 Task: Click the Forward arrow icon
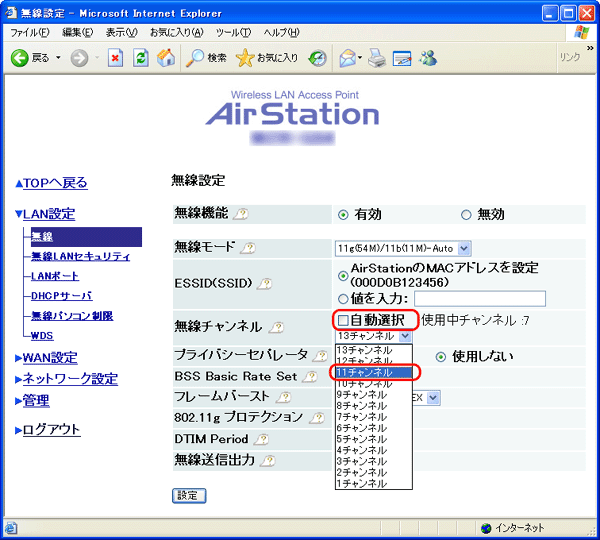pyautogui.click(x=79, y=59)
